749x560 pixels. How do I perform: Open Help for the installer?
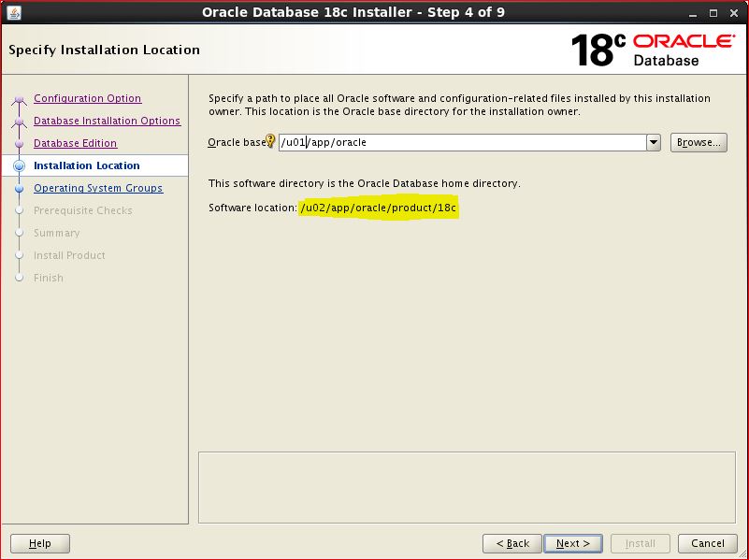[40, 543]
